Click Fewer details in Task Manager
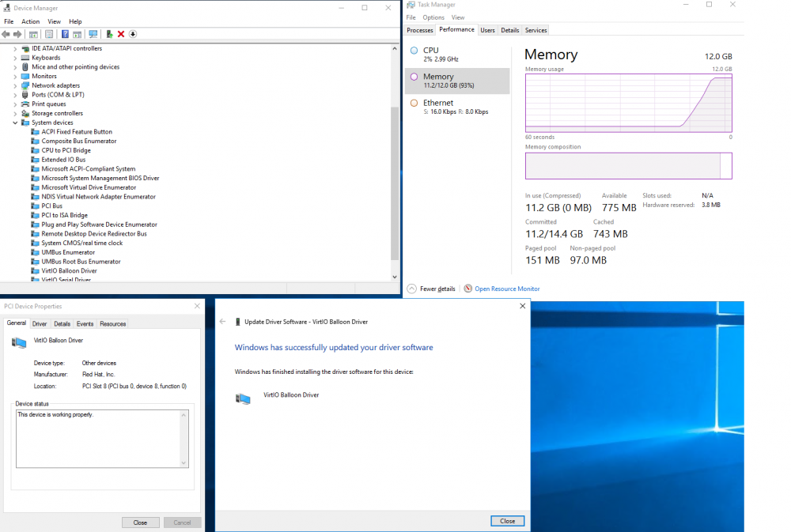 (437, 289)
